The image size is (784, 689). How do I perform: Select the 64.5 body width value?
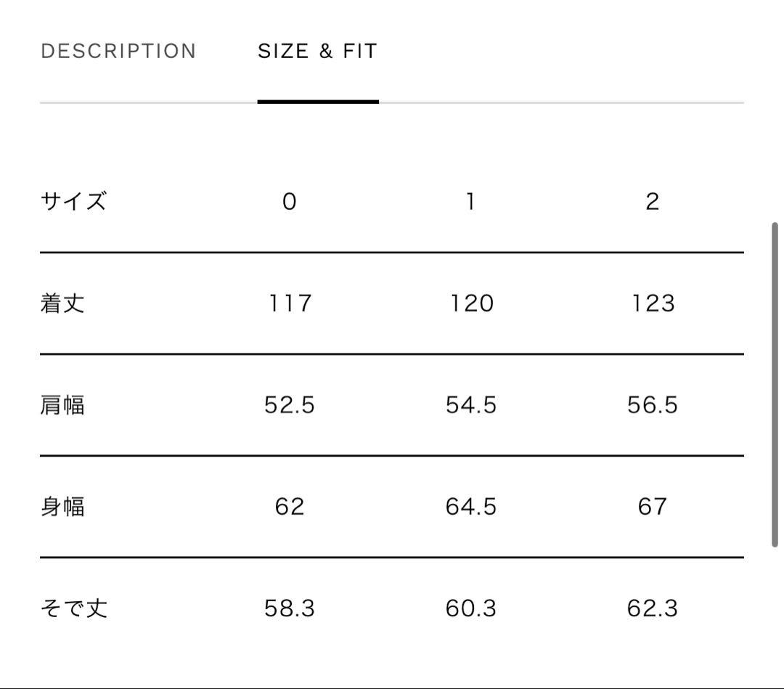[x=470, y=506]
